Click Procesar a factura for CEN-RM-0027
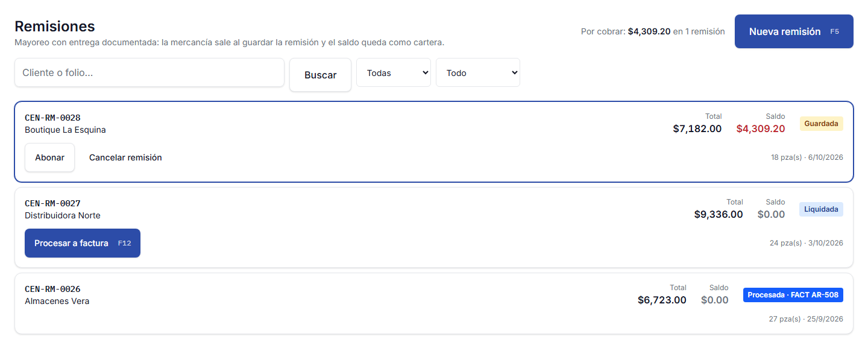 pyautogui.click(x=83, y=243)
